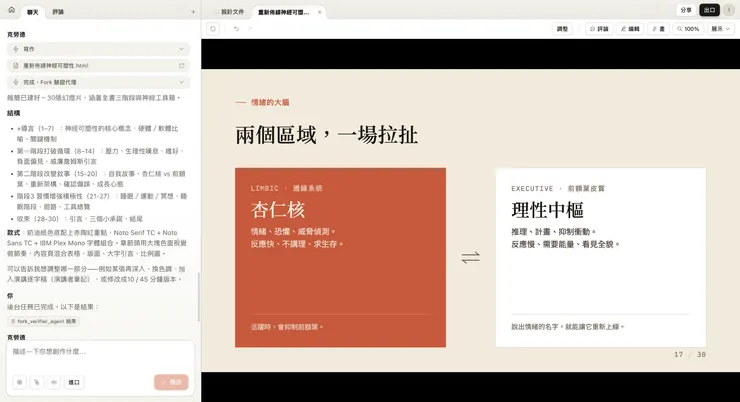The width and height of the screenshot is (740, 402).
Task: Switch to the 評論 tab in left panel
Action: pos(58,12)
